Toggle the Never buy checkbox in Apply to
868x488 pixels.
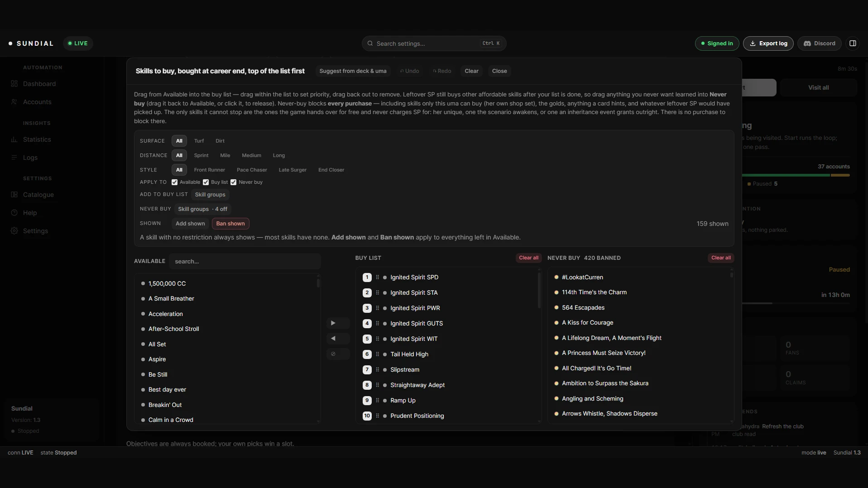point(233,182)
